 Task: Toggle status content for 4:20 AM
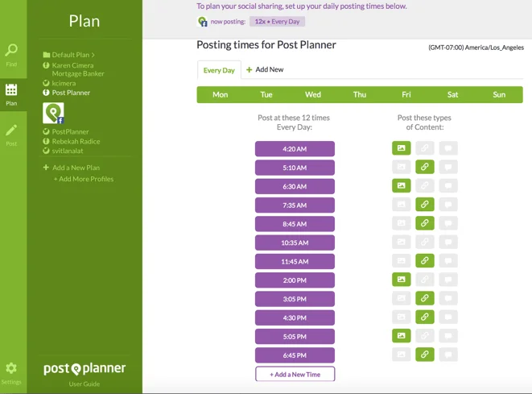(x=448, y=148)
